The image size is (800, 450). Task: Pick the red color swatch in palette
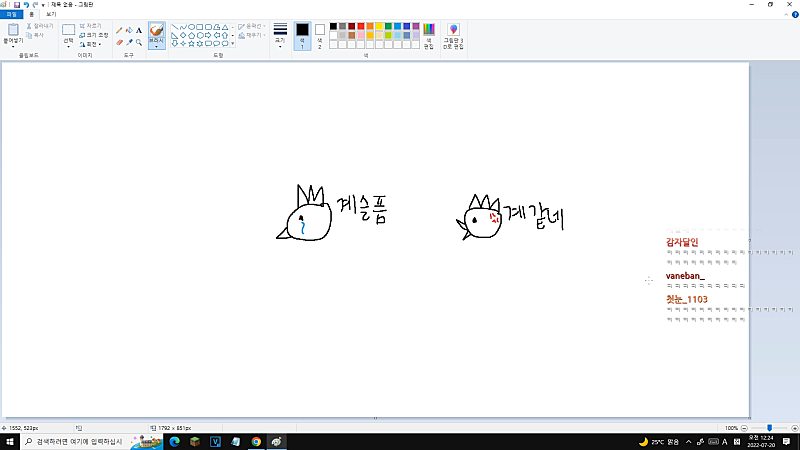coord(361,26)
